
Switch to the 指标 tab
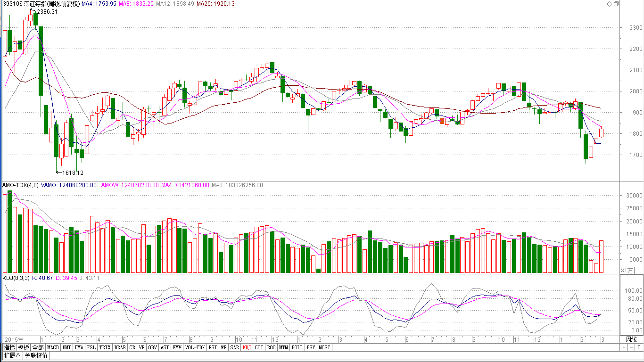point(9,347)
